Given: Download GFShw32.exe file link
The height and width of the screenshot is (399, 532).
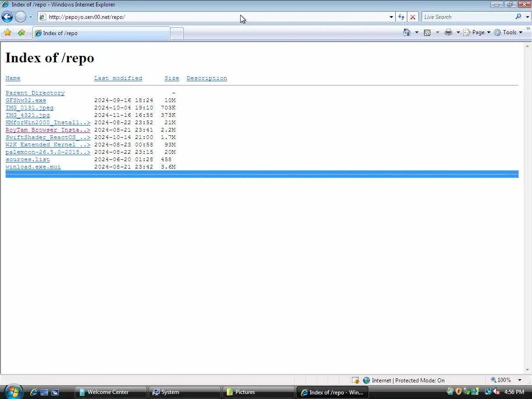Looking at the screenshot, I should tap(26, 100).
